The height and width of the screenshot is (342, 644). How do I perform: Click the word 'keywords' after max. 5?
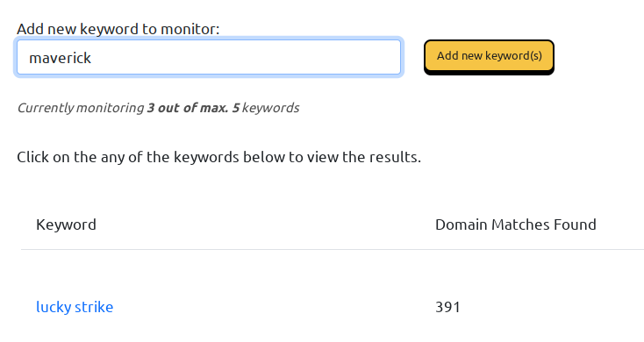point(270,108)
